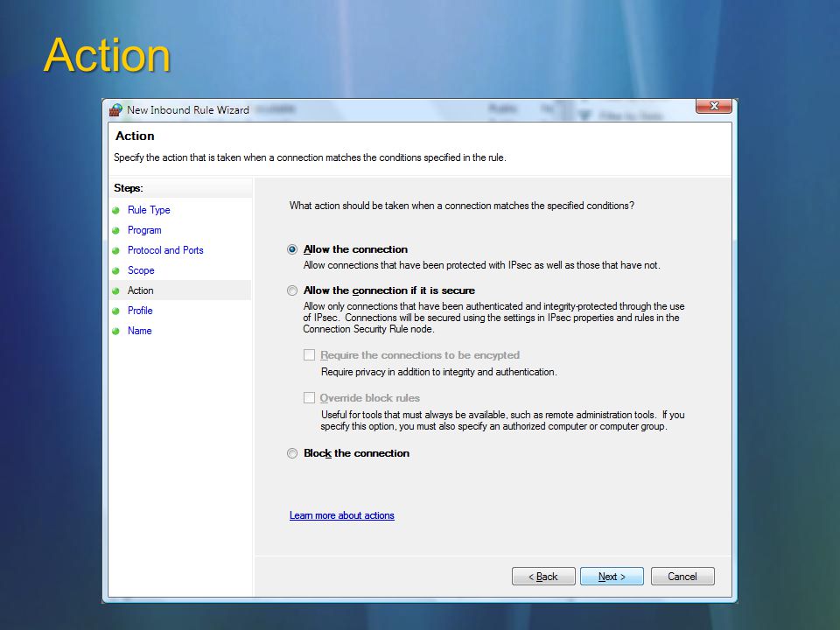Click green bullet beside Rule Type
This screenshot has height=630, width=840.
point(115,211)
